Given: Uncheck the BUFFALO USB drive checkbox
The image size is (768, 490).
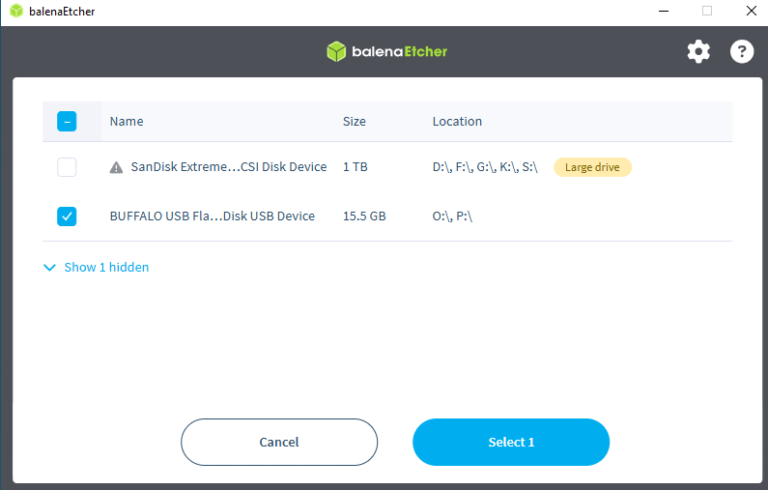Looking at the screenshot, I should pyautogui.click(x=67, y=216).
